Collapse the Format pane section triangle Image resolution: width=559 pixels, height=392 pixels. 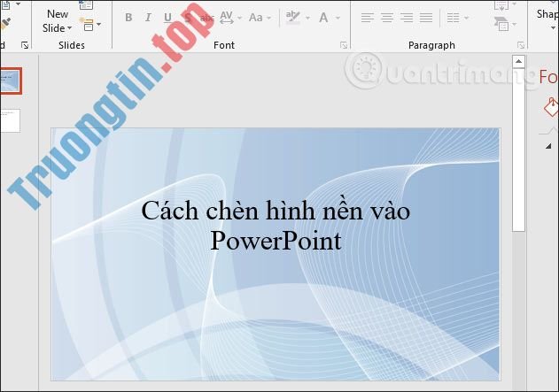[548, 146]
